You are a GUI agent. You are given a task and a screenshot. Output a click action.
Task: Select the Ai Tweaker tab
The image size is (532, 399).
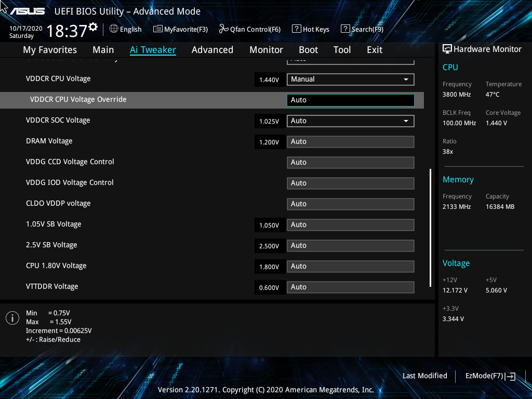click(x=153, y=50)
